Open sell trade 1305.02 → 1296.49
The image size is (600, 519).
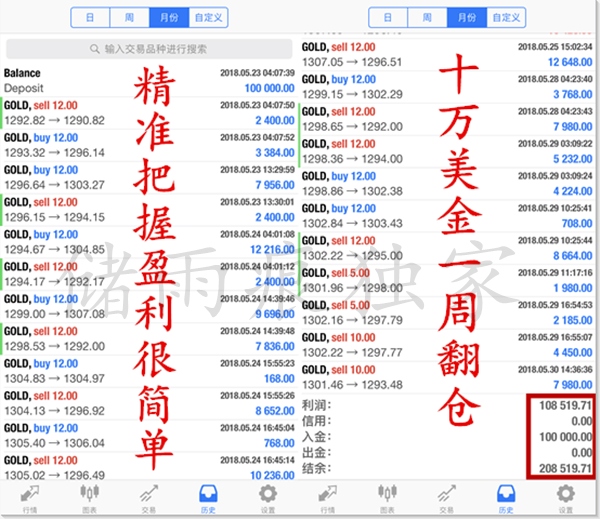tap(149, 468)
